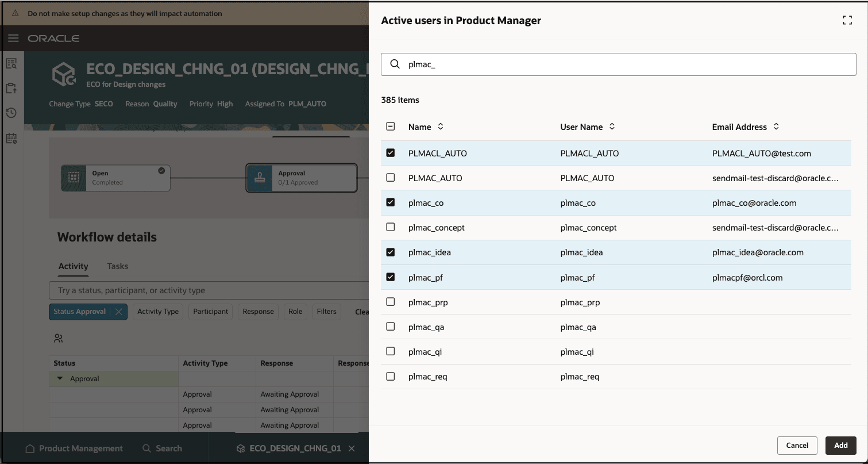The image size is (868, 464).
Task: Open the Role filter
Action: point(295,312)
